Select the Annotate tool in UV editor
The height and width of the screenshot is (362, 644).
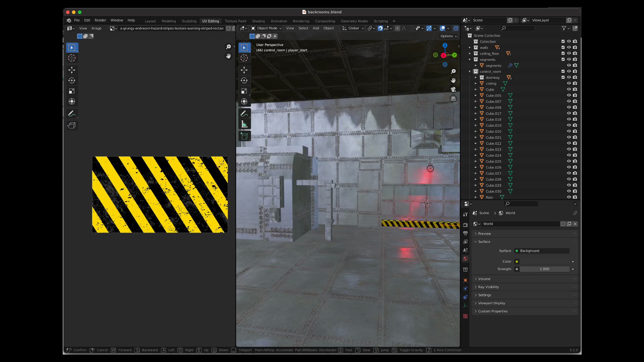click(72, 114)
